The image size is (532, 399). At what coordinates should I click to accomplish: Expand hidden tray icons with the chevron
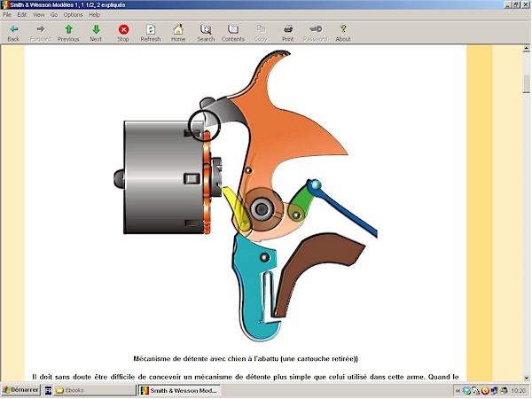click(x=458, y=390)
